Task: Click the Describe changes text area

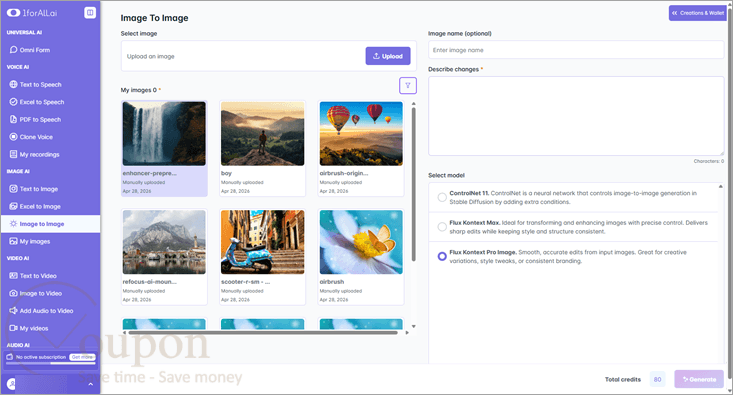Action: click(576, 116)
